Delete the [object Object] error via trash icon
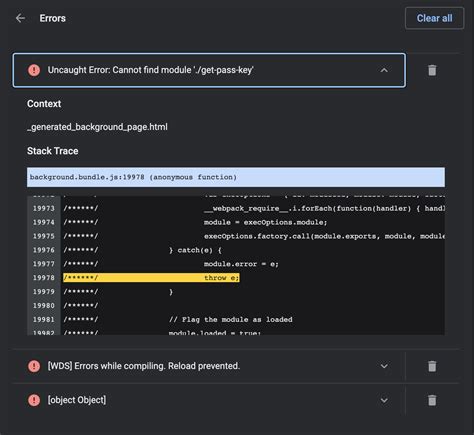Screen dimensions: 474x435 pos(432,400)
